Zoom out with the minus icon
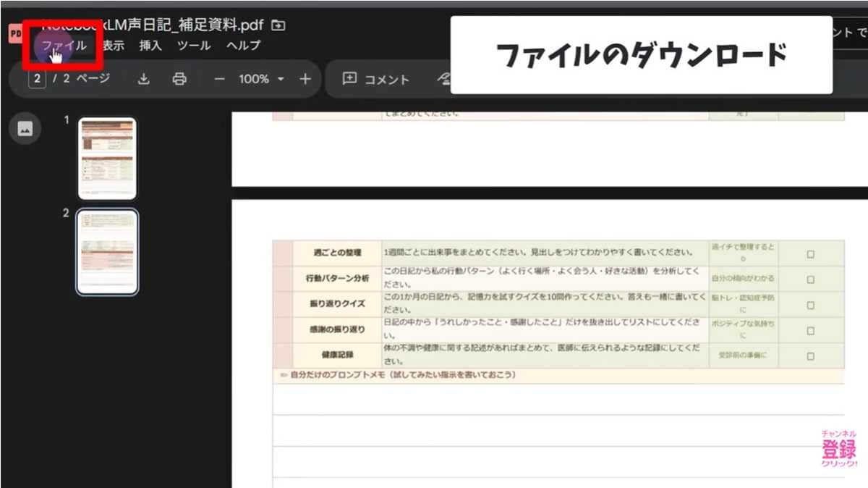This screenshot has height=488, width=868. click(220, 79)
